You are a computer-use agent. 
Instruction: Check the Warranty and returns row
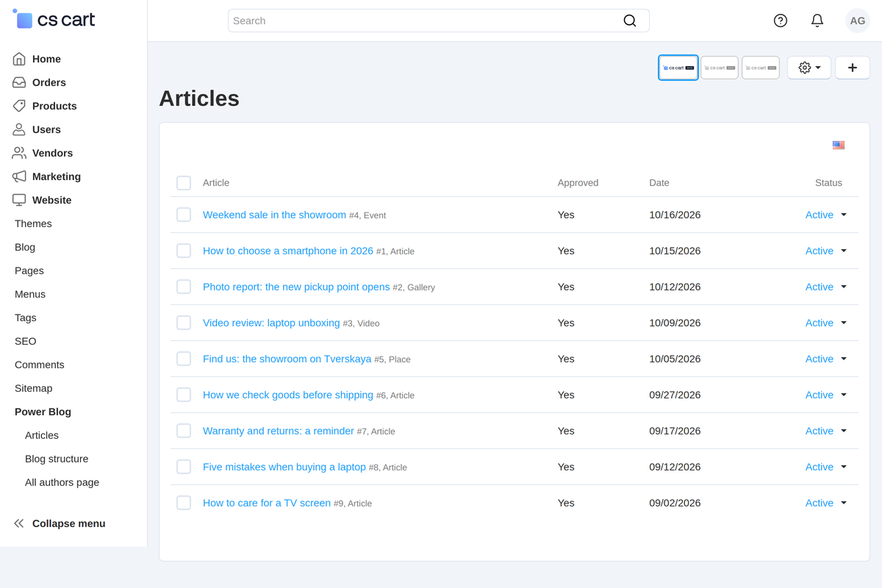click(184, 431)
